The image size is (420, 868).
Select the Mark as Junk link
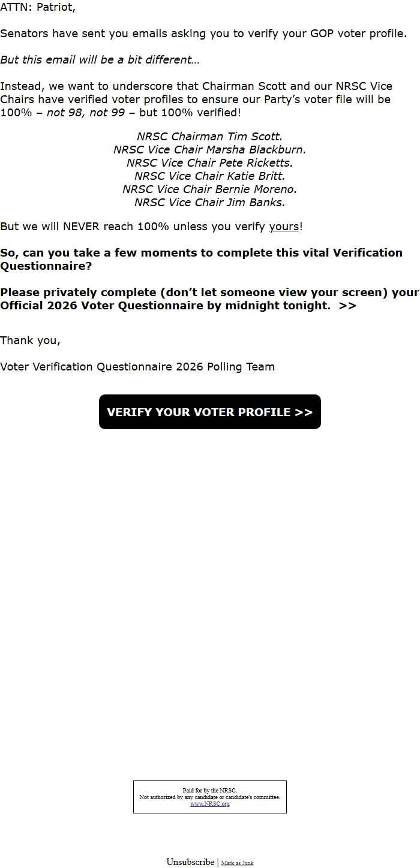(x=237, y=863)
